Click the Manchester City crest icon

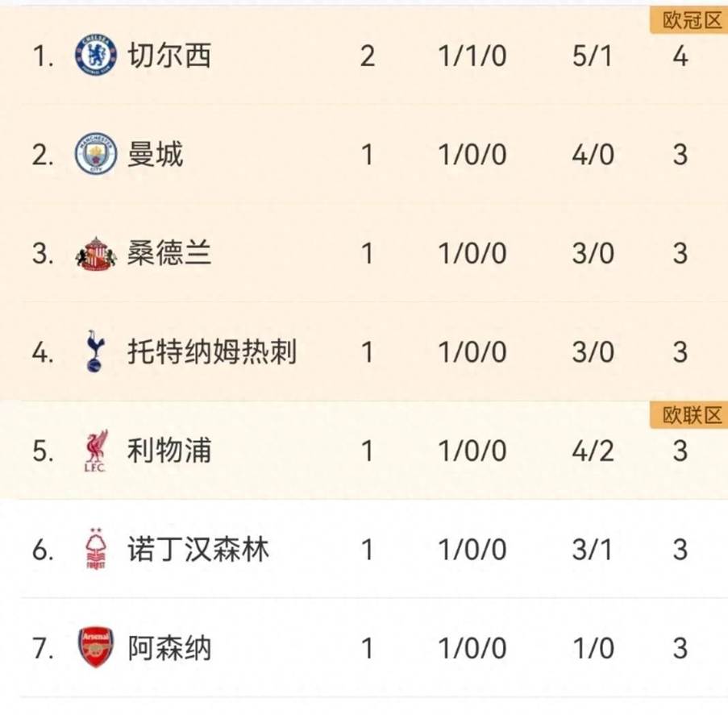tap(96, 155)
